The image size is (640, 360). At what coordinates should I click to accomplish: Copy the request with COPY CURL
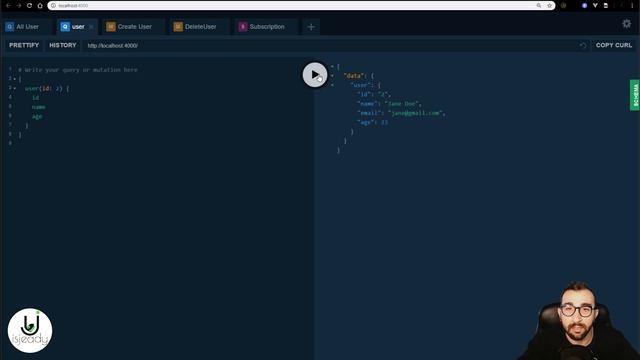coord(614,45)
